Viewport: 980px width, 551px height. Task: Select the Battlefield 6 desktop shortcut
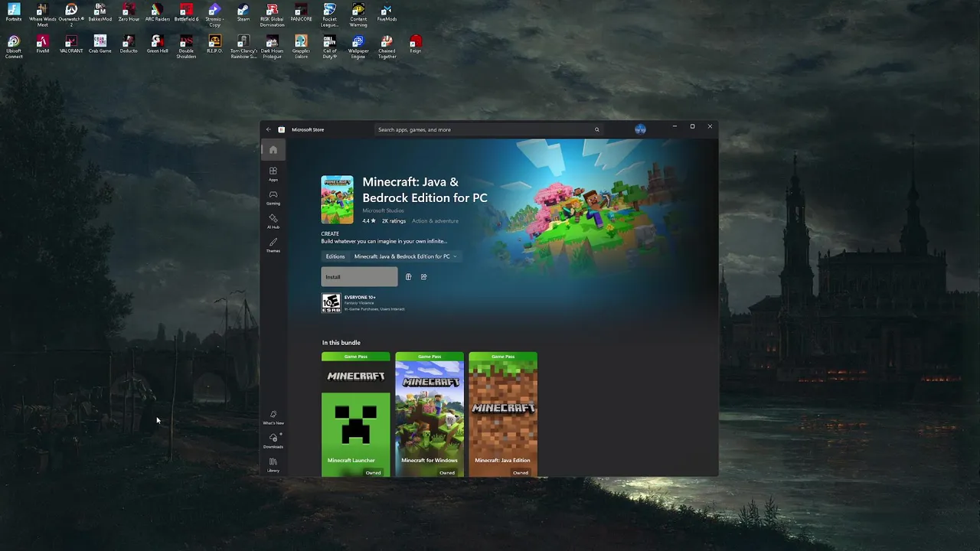click(x=186, y=13)
